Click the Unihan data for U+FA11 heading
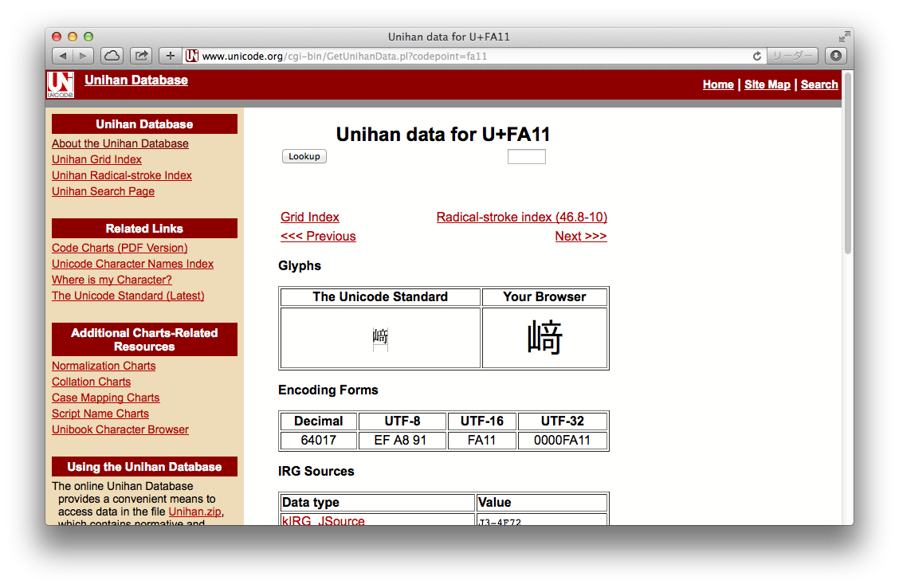The height and width of the screenshot is (588, 899). 442,134
